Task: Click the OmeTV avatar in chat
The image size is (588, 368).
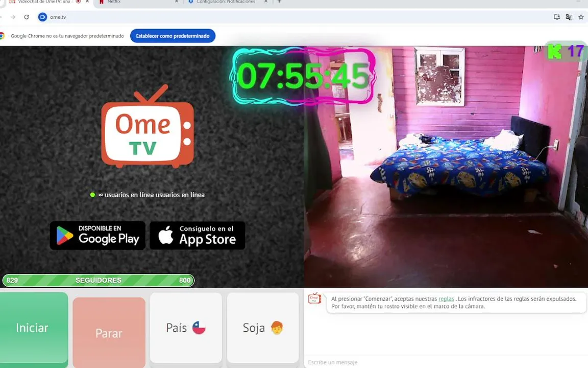Action: point(314,299)
